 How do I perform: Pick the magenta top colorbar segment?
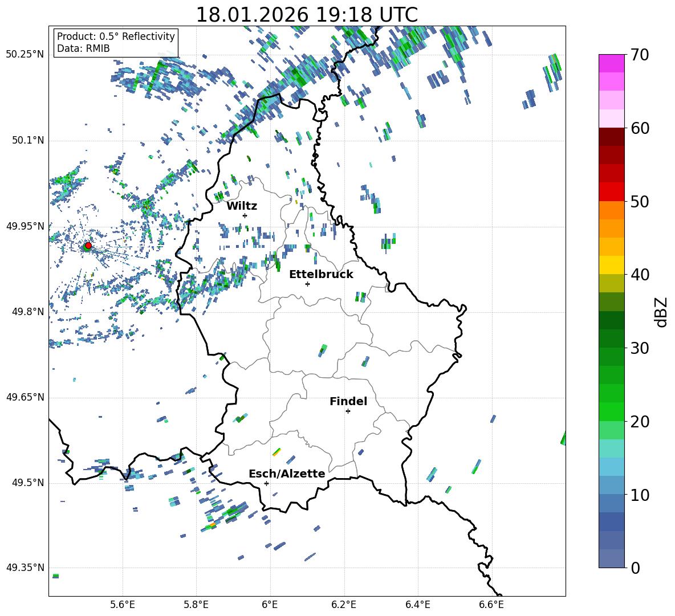[612, 64]
